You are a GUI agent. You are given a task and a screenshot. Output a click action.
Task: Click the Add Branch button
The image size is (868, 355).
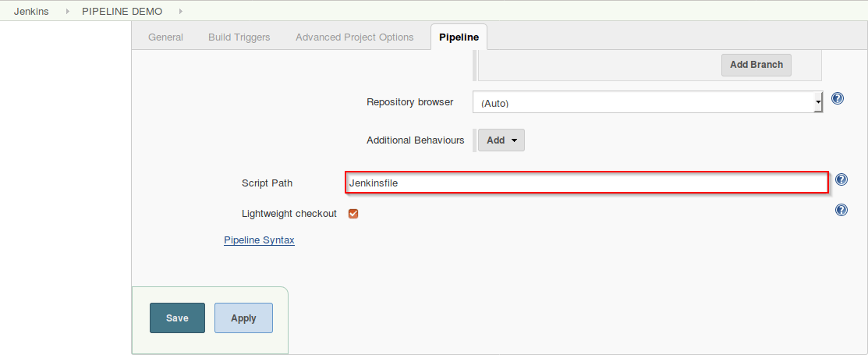point(756,65)
